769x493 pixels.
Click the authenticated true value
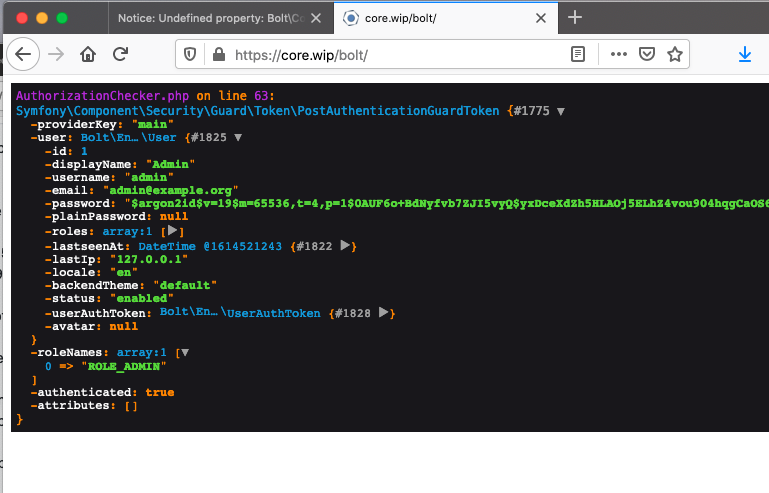click(x=160, y=392)
